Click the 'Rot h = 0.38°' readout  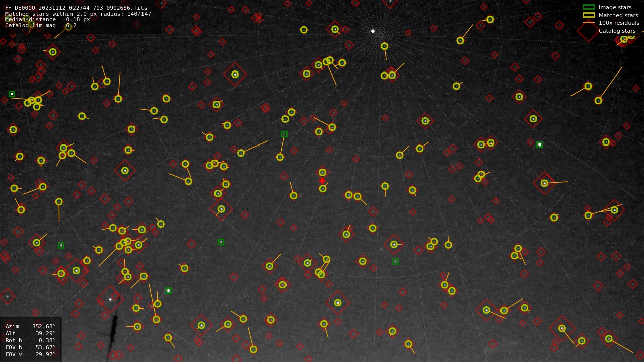point(30,340)
